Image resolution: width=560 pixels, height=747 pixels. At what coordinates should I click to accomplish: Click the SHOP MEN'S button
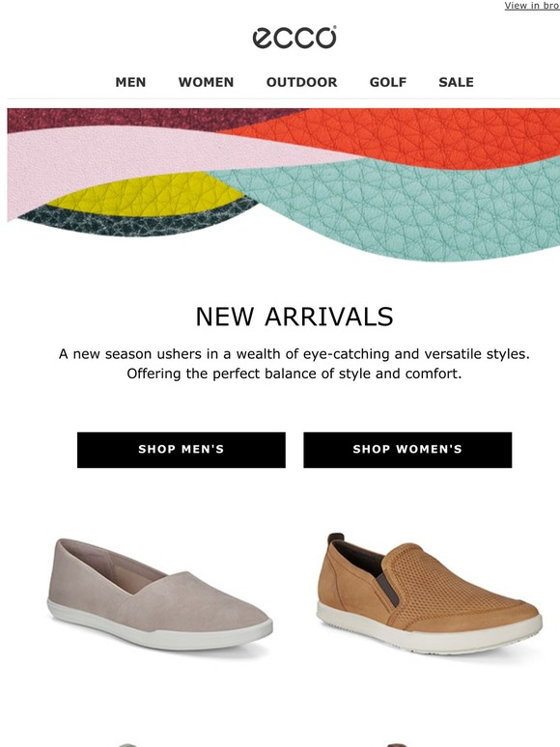pos(182,450)
